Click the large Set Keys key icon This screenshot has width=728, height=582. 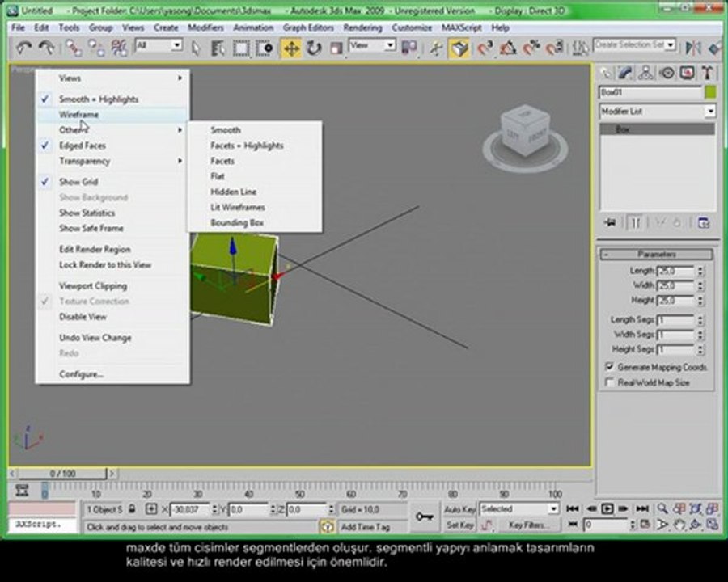point(425,517)
